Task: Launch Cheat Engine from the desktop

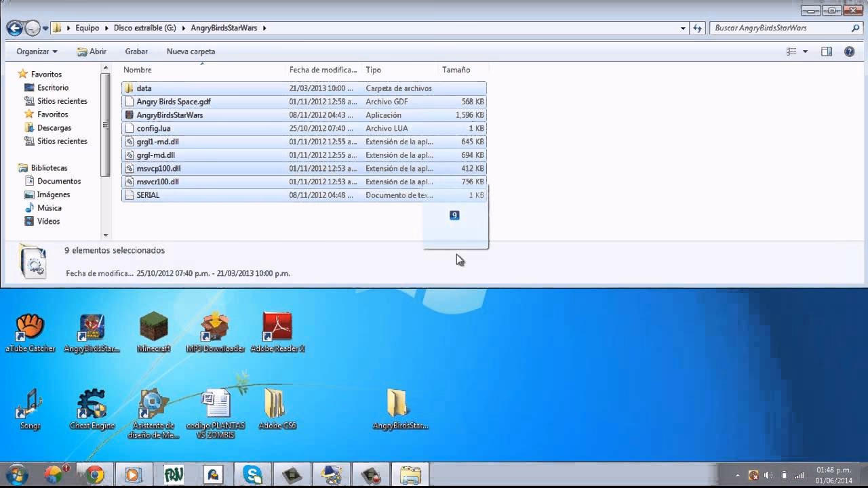Action: pos(92,409)
